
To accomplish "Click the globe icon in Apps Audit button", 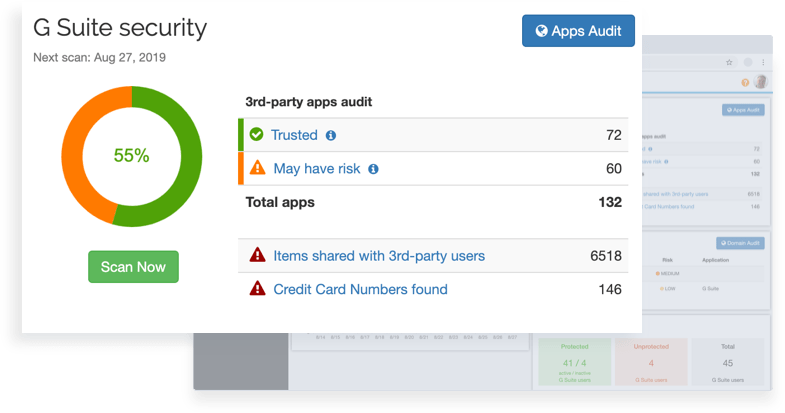I will click(541, 31).
